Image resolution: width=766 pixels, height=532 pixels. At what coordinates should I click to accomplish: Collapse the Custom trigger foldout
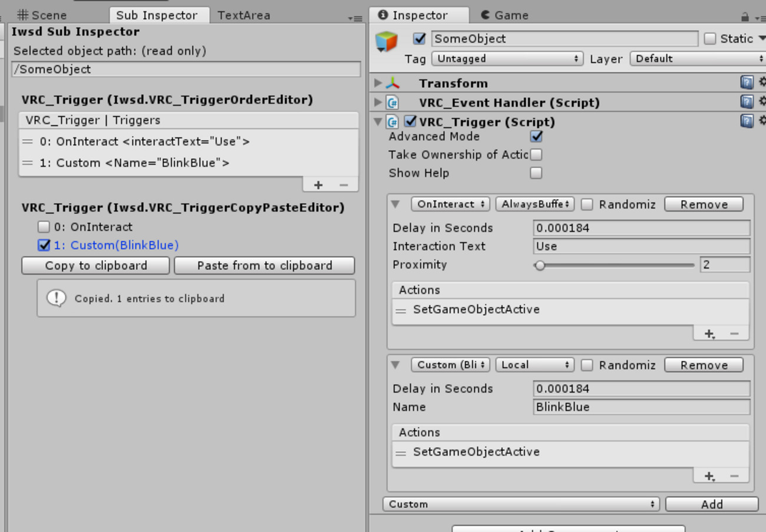click(396, 365)
